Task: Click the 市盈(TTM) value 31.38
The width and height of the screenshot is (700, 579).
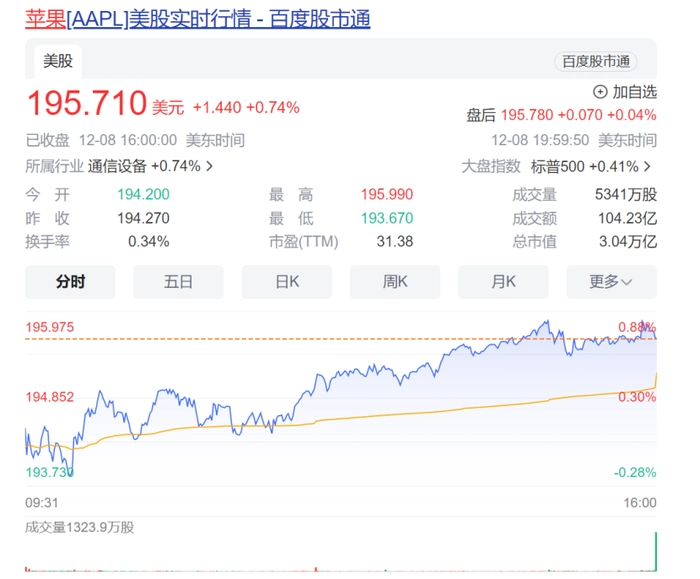Action: tap(395, 241)
